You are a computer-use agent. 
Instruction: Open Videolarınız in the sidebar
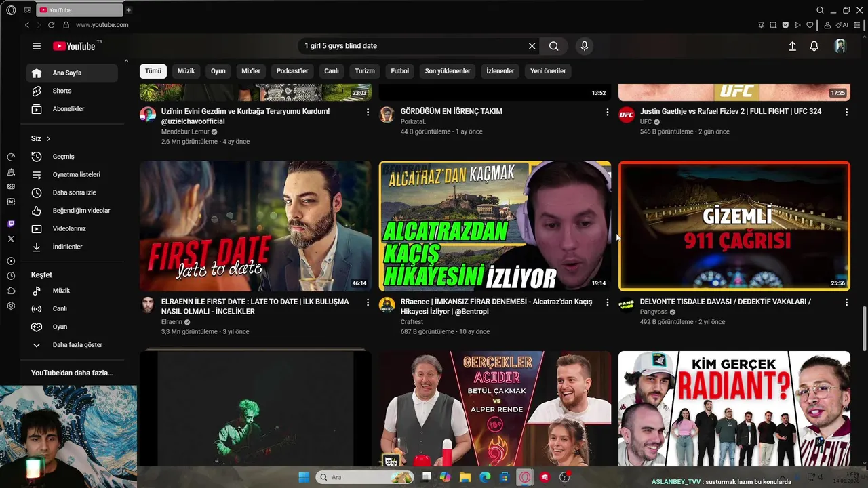[x=72, y=229]
